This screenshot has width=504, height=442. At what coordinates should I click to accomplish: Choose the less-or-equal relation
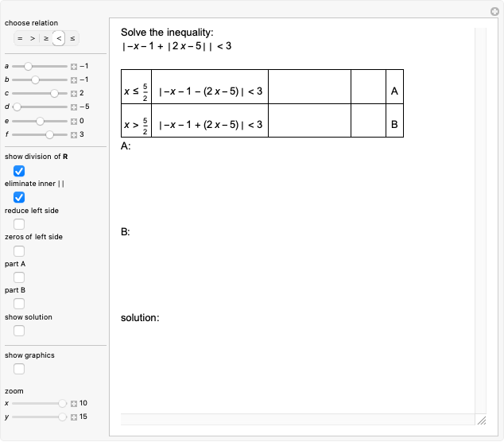72,37
